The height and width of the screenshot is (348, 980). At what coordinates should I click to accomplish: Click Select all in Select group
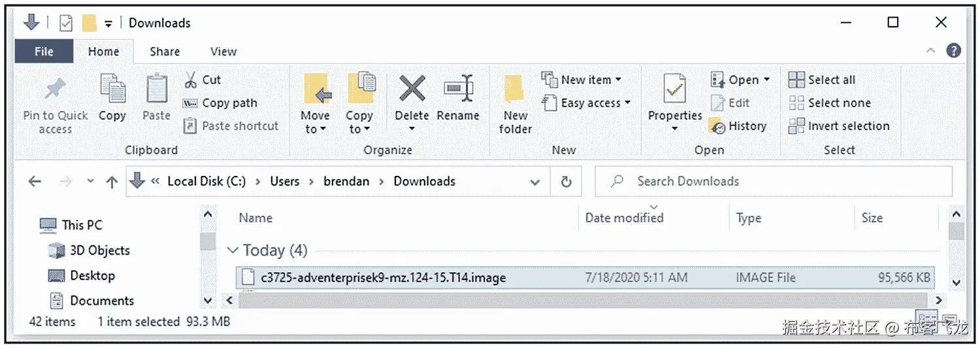tap(822, 80)
